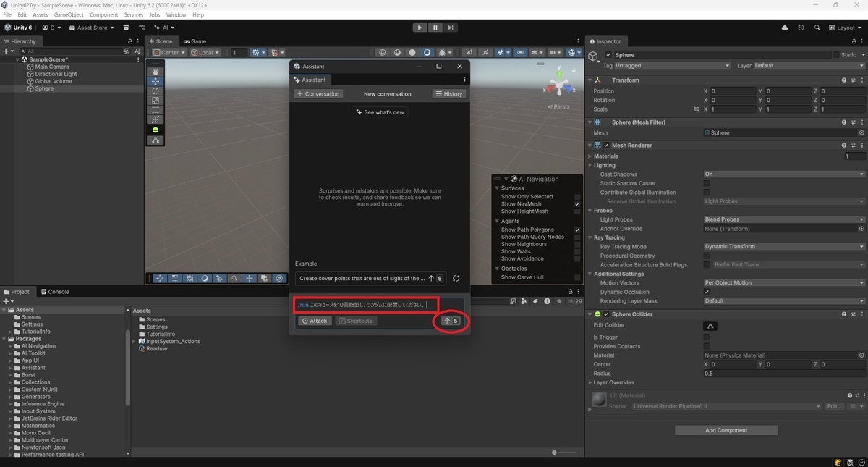Click the Add Component button
The height and width of the screenshot is (467, 868).
pyautogui.click(x=726, y=430)
